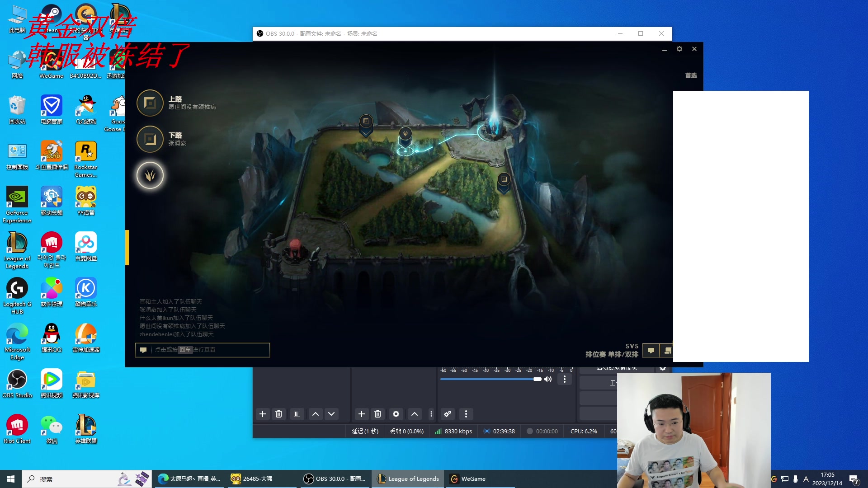Move the scene down in OBS

click(331, 414)
